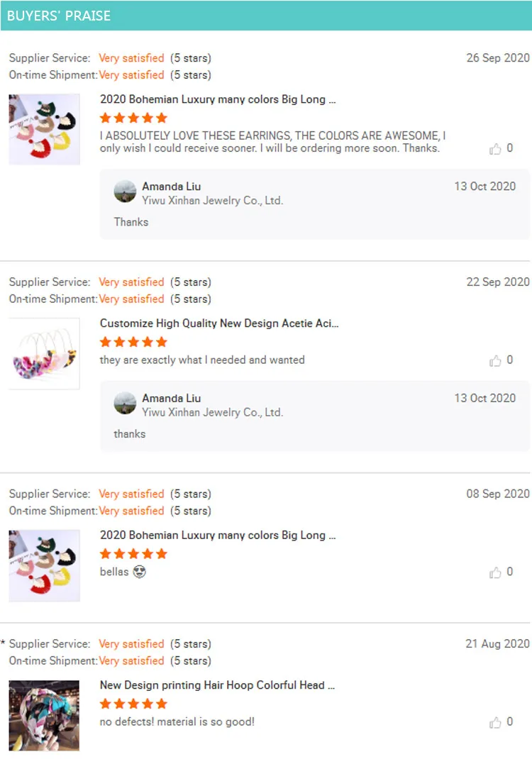This screenshot has height=759, width=532.
Task: Click Amanda Liu's name in first supplier reply
Action: 172,187
